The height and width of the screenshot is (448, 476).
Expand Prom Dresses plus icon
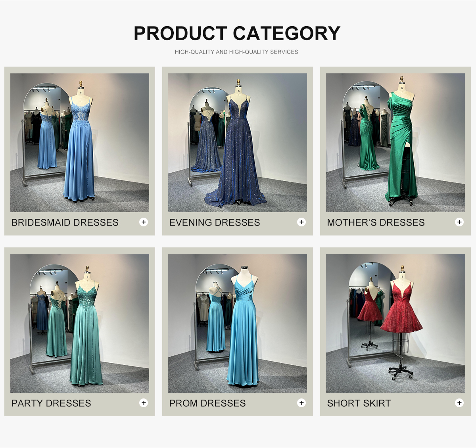click(x=301, y=403)
